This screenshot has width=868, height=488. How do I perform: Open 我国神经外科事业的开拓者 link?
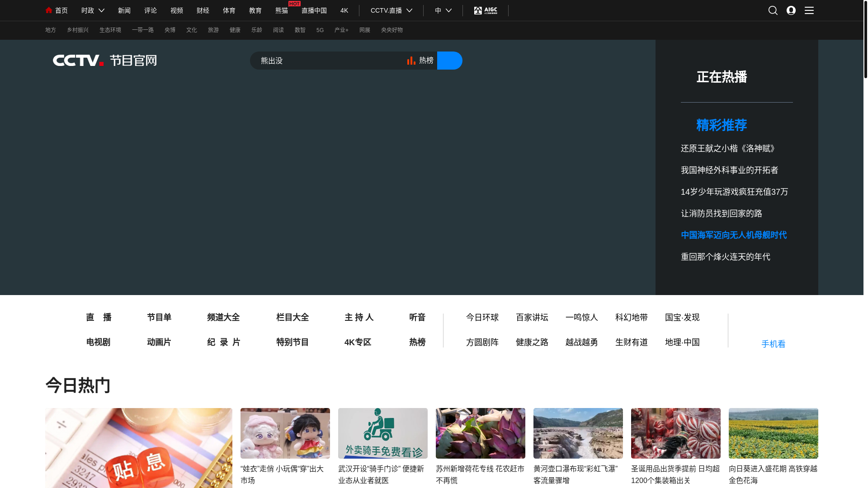730,170
